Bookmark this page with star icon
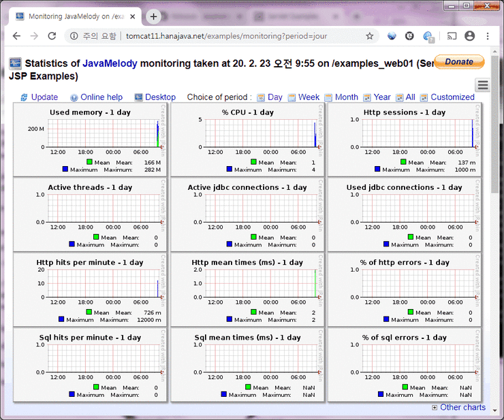 (369, 36)
